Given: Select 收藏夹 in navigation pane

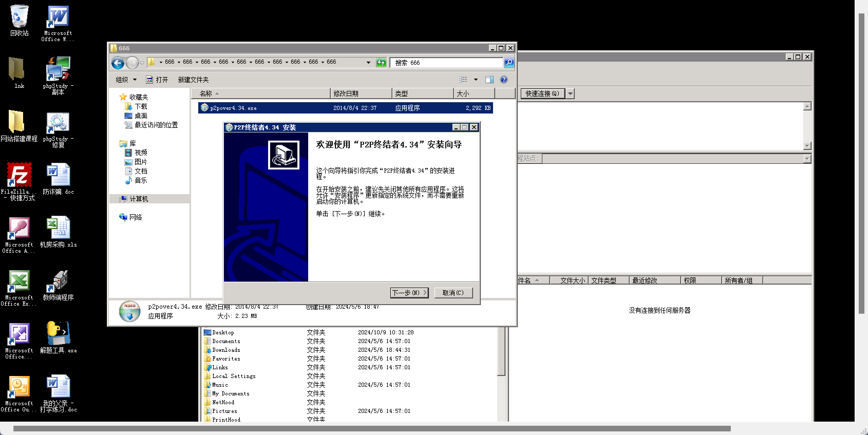Looking at the screenshot, I should (134, 97).
